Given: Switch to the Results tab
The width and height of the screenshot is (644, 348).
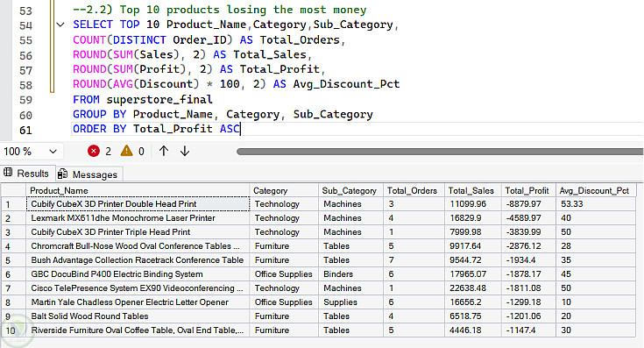Looking at the screenshot, I should [26, 173].
